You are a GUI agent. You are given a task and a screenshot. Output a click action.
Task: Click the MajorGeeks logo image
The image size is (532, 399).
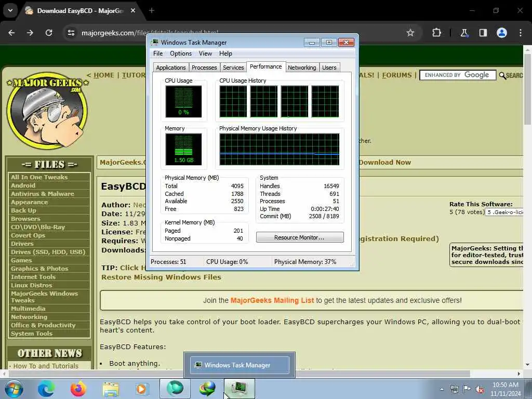point(47,110)
